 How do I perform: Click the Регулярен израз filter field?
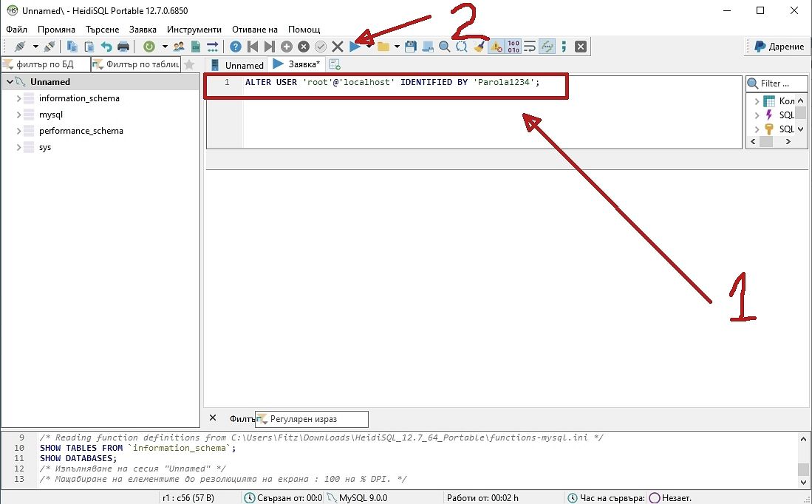312,419
